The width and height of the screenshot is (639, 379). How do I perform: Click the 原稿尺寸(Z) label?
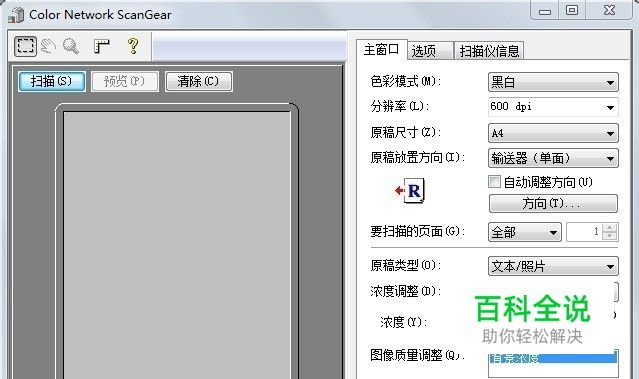pyautogui.click(x=405, y=132)
